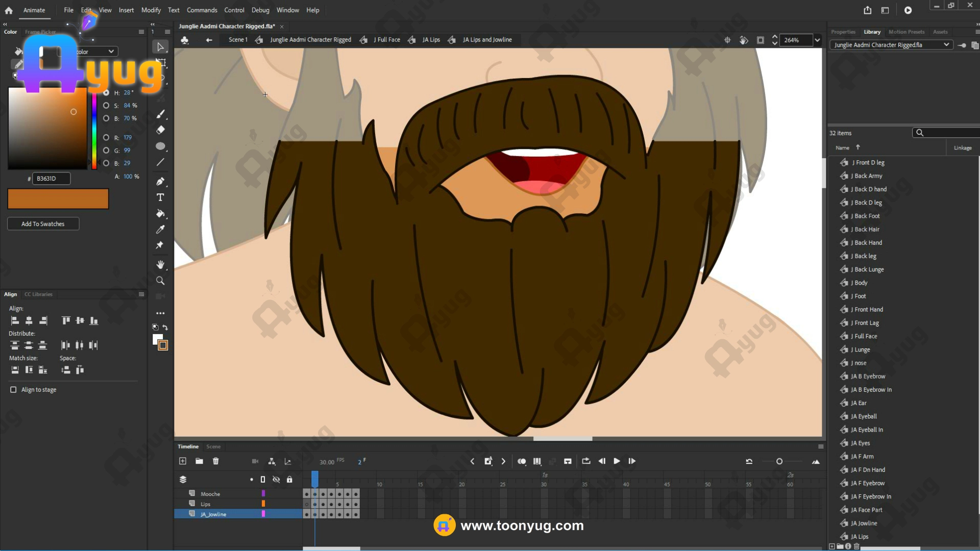Viewport: 980px width, 551px height.
Task: Click the New Layer icon in timeline
Action: [x=183, y=461]
